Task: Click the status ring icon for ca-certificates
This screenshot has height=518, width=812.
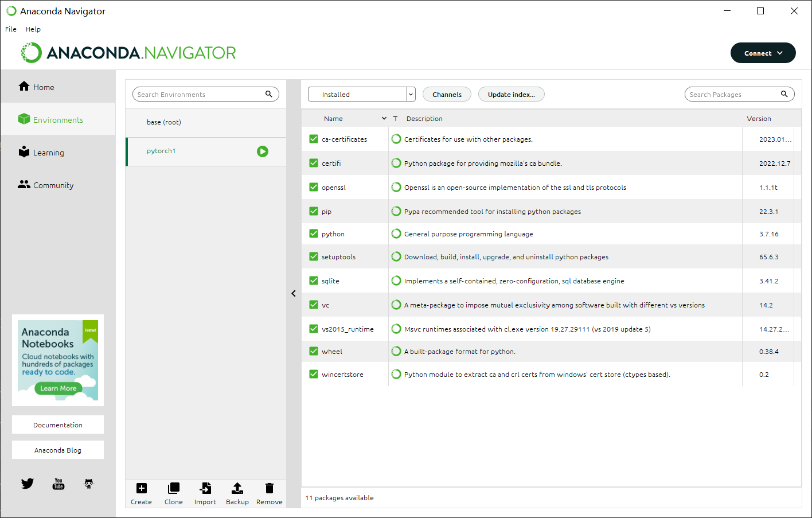Action: (396, 139)
